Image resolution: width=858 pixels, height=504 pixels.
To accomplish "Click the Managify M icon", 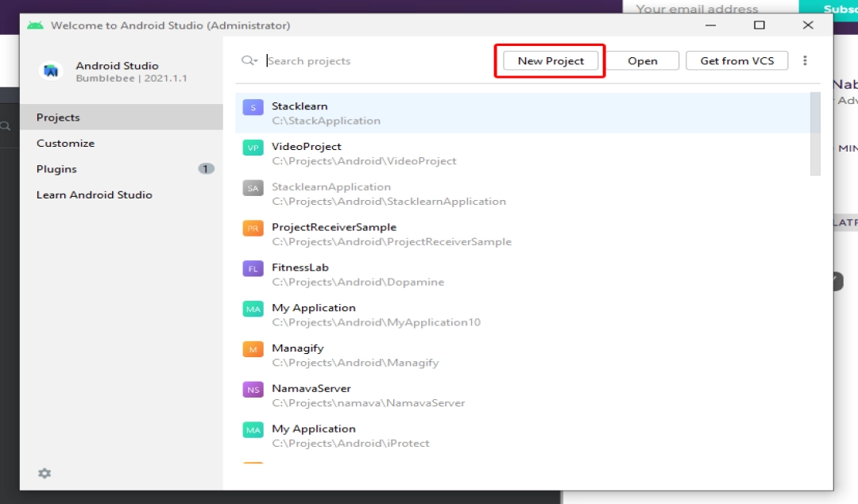I will 253,349.
